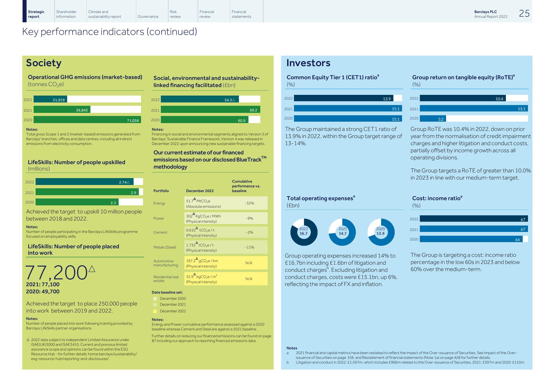Image resolution: width=555 pixels, height=392 pixels.
Task: Click the '2020: 49,700' value
Action: [x=43, y=291]
